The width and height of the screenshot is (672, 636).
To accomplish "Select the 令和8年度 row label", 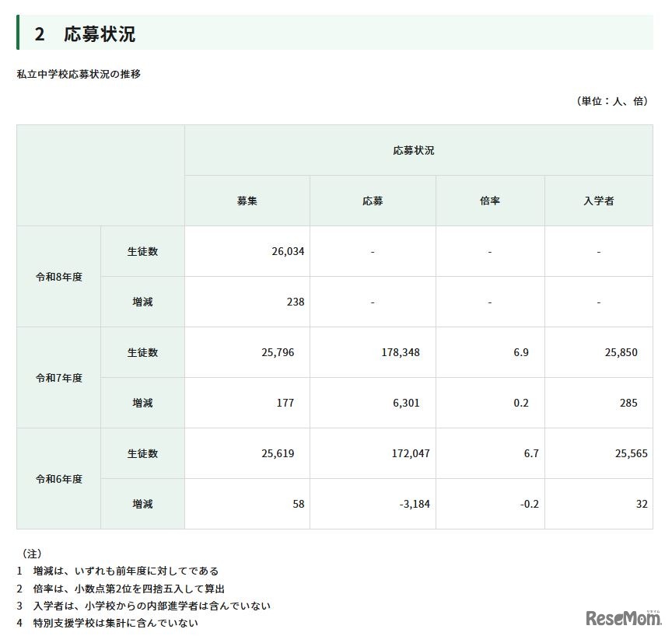I will click(x=57, y=276).
